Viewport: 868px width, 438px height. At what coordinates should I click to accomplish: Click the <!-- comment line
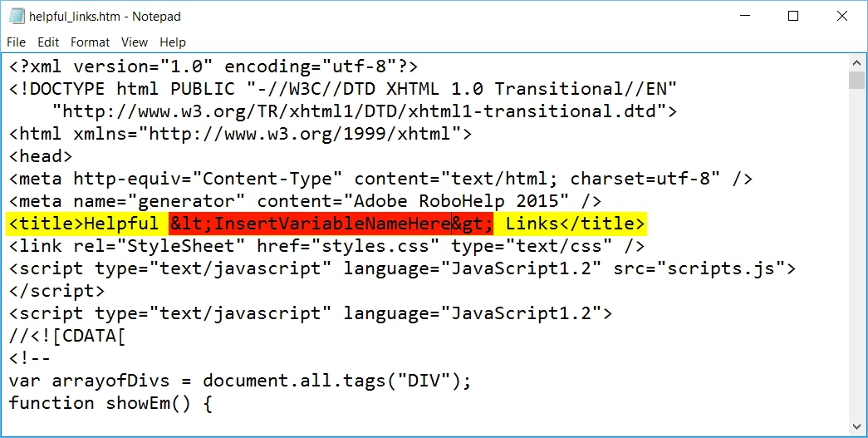(x=30, y=358)
